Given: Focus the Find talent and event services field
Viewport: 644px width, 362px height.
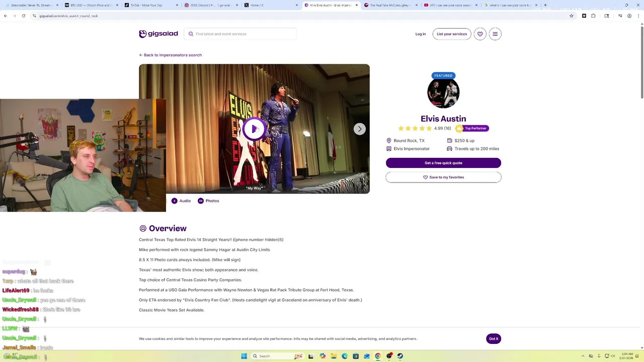Looking at the screenshot, I should pos(240,34).
